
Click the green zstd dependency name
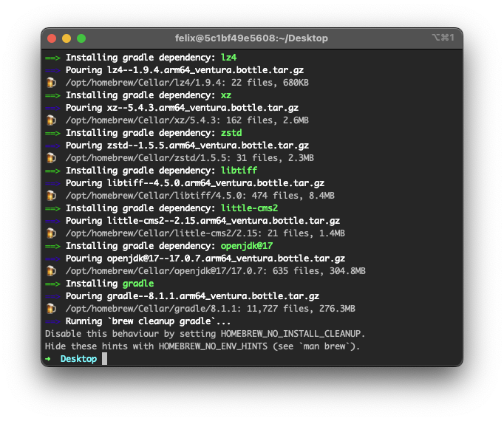point(231,133)
